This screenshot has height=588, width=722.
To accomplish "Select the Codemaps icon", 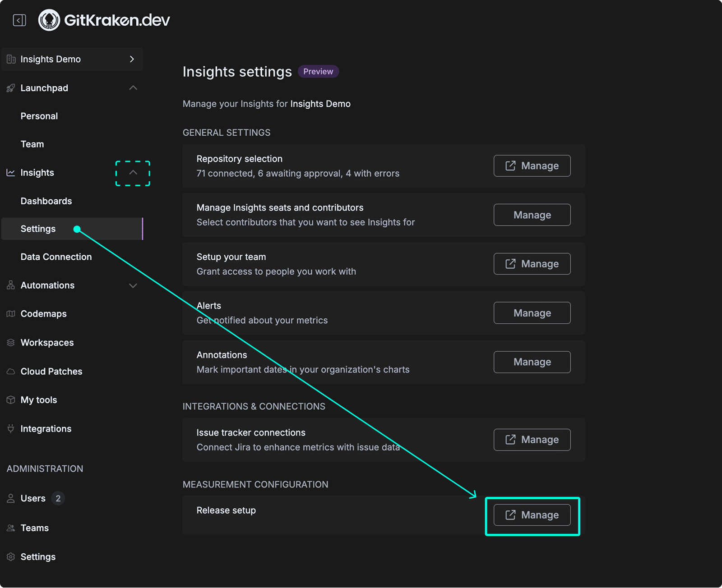I will point(10,313).
